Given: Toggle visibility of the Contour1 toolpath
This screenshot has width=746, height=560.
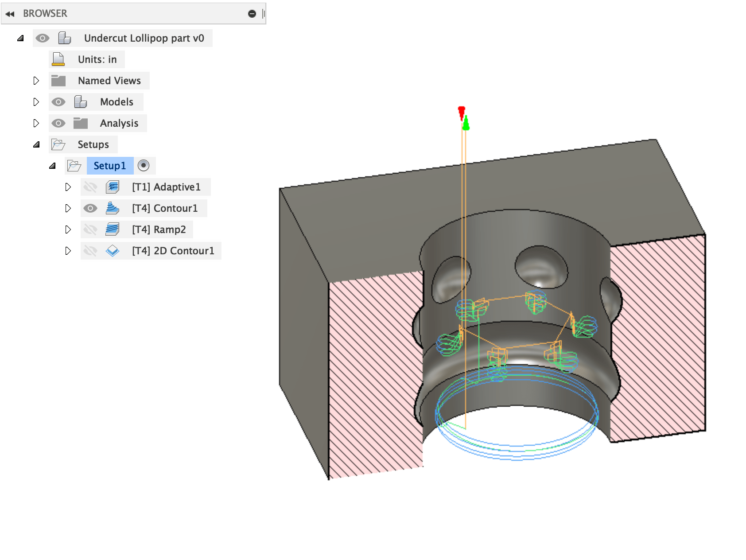Looking at the screenshot, I should tap(91, 208).
